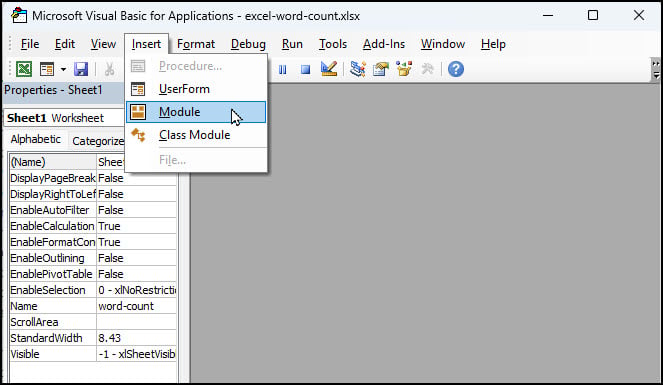Click the Module icon in Insert menu
Screen dimensions: 663x385
tap(138, 112)
